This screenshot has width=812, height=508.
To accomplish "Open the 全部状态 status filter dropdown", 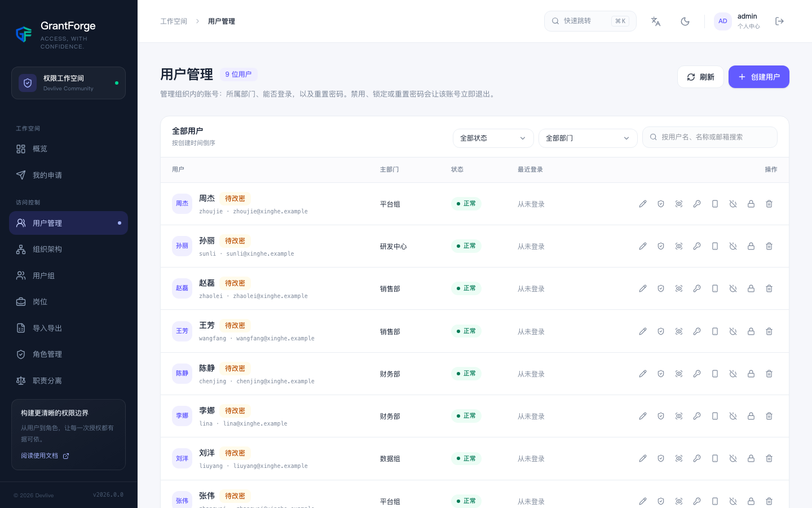I will coord(493,138).
